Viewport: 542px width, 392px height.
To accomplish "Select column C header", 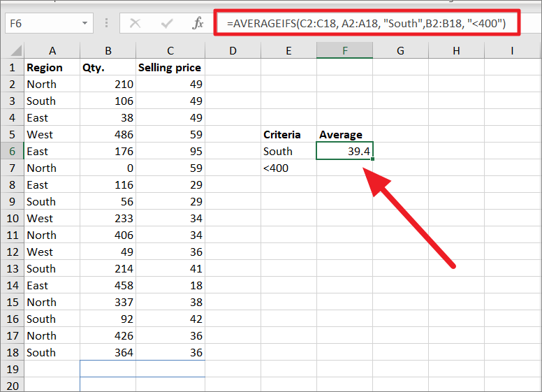I will [x=170, y=50].
